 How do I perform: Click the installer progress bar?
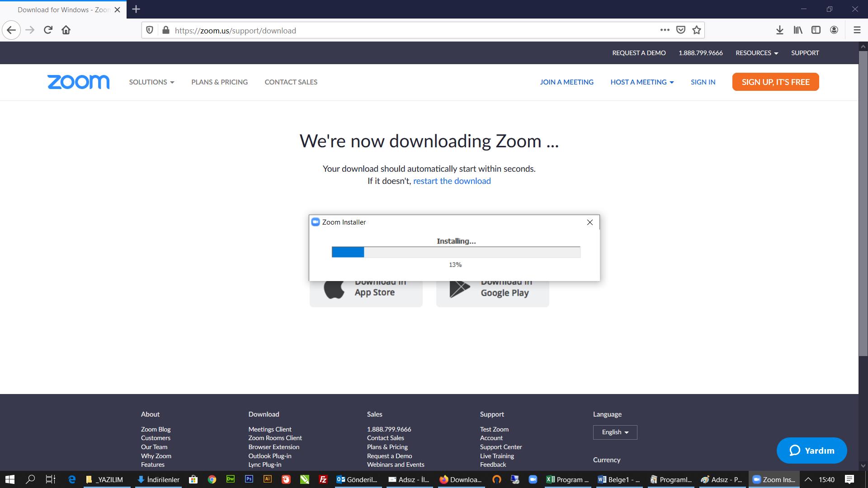coord(456,252)
